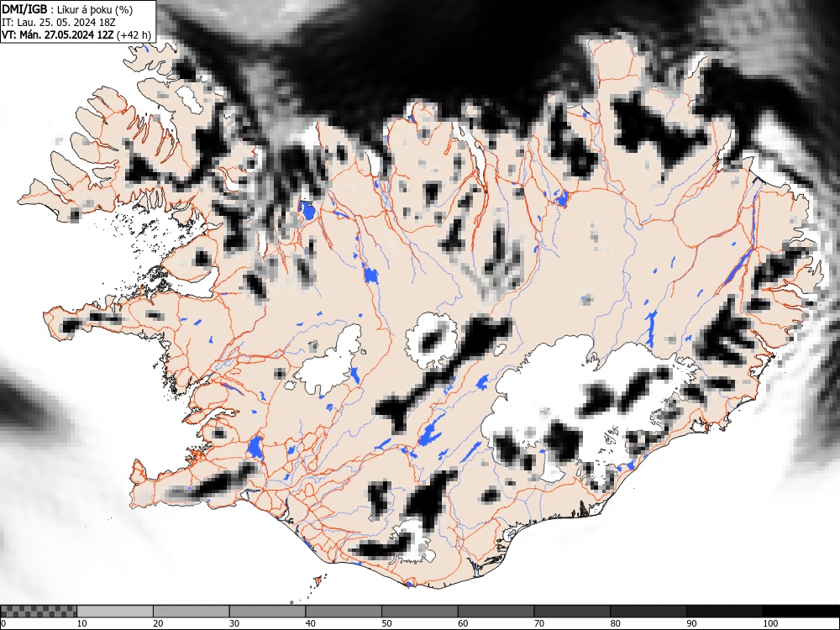Click the 90–100 black legend swatch

point(724,612)
